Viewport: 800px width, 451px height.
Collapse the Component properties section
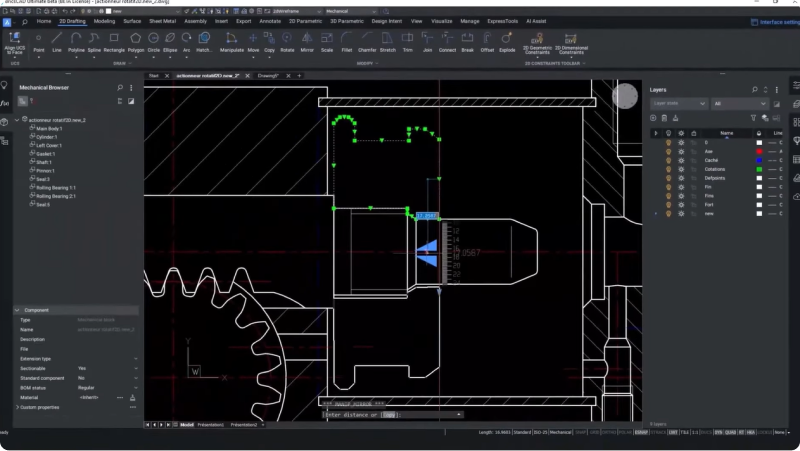click(17, 310)
